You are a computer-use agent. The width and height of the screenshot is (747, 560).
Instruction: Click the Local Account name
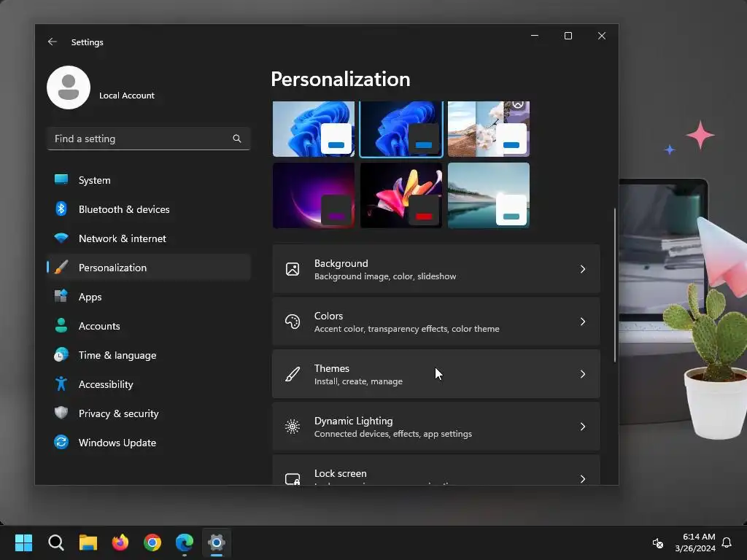(x=127, y=96)
